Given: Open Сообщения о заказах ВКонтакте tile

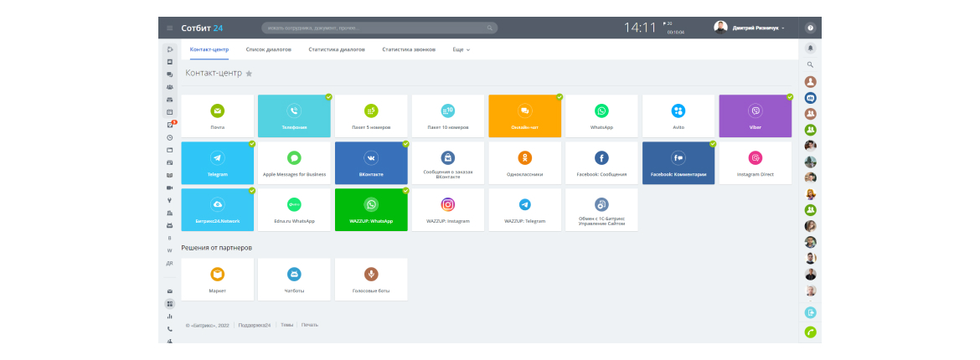Looking at the screenshot, I should point(448,163).
